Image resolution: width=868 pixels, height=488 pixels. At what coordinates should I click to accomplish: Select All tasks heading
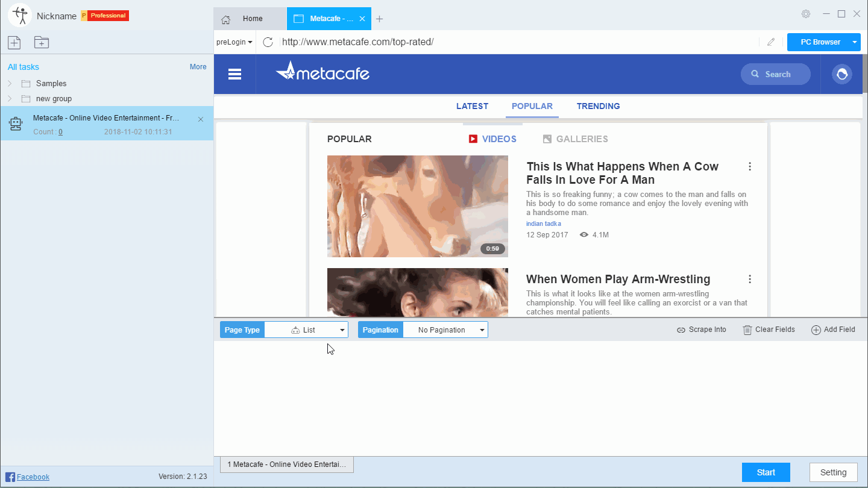click(x=24, y=67)
